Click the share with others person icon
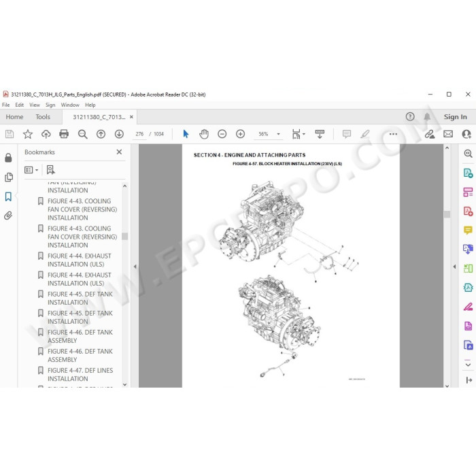The image size is (476, 476). pos(466,134)
